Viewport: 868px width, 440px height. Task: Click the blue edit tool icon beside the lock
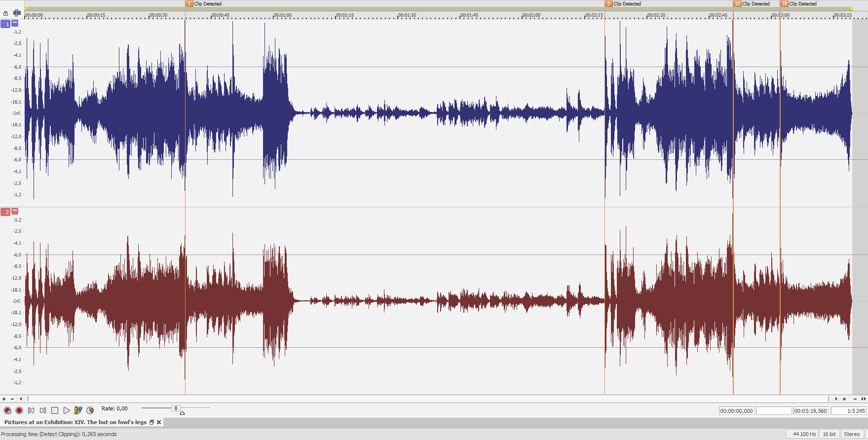[17, 13]
